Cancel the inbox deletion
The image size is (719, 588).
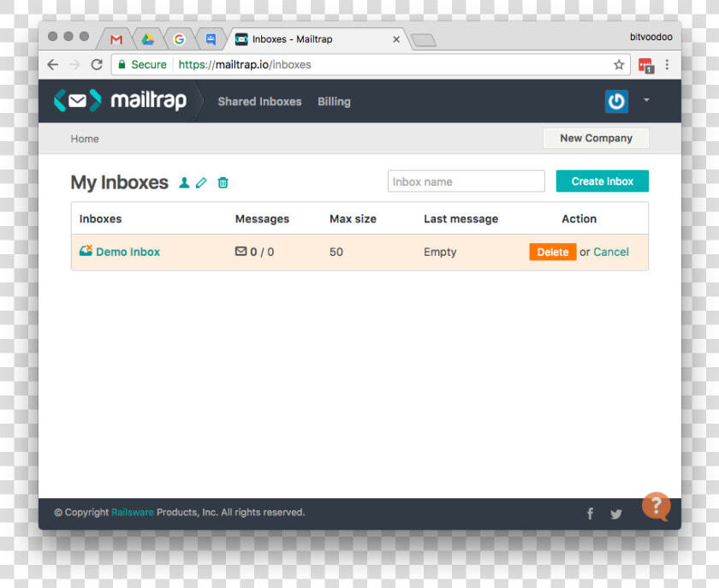tap(611, 252)
